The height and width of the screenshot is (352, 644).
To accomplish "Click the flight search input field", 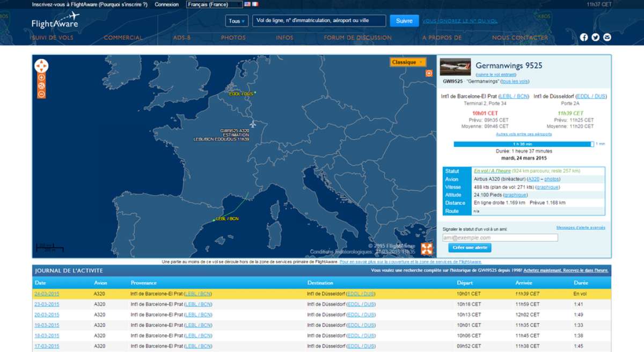I will (x=319, y=21).
